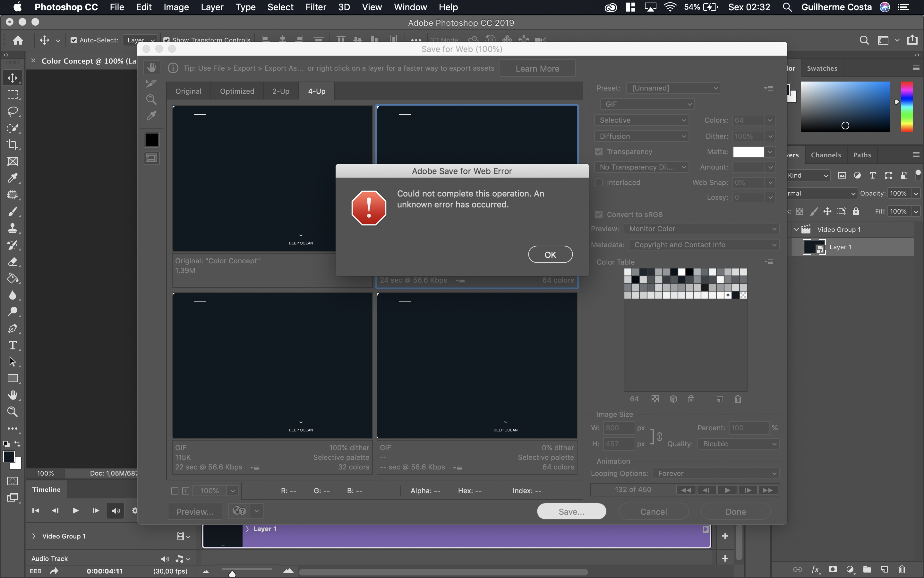Open Selective color reduction dropdown
The image size is (924, 578).
[641, 120]
